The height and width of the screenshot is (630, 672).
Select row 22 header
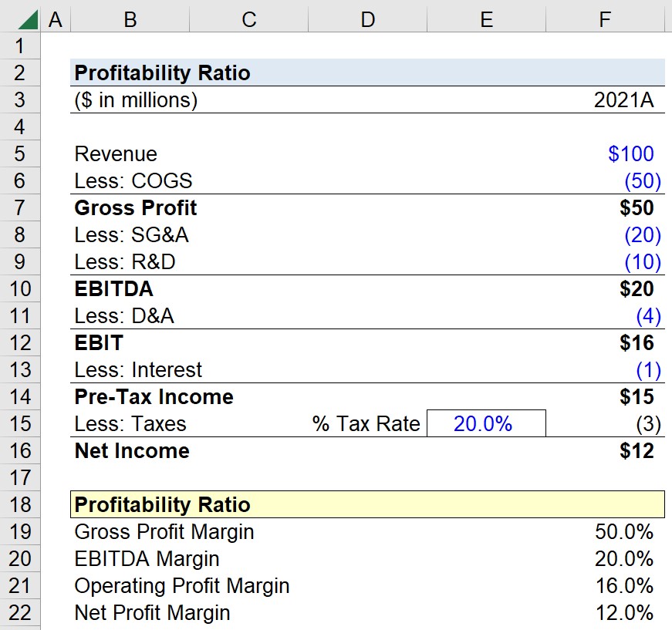[20, 612]
